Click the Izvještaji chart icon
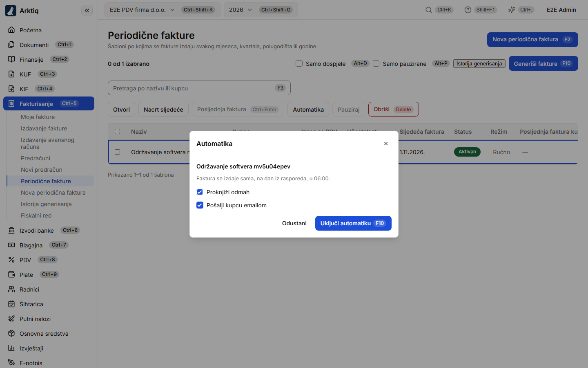The image size is (588, 368). pyautogui.click(x=11, y=348)
